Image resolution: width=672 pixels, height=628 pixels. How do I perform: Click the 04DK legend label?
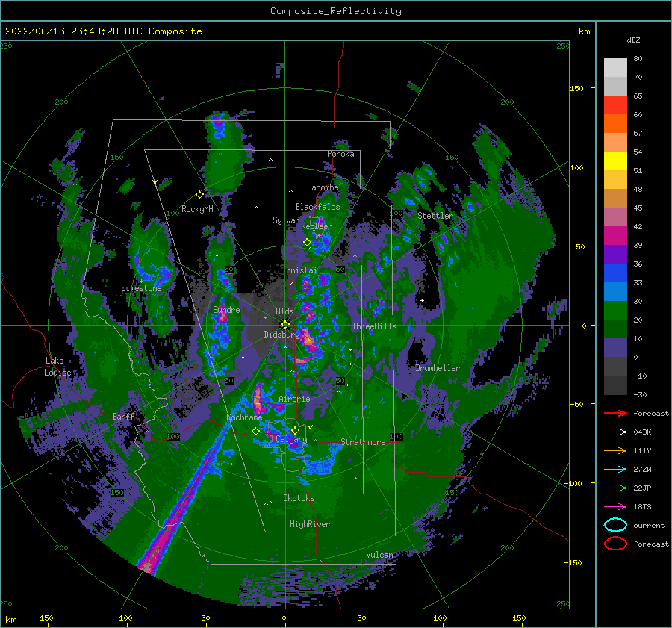(x=642, y=432)
